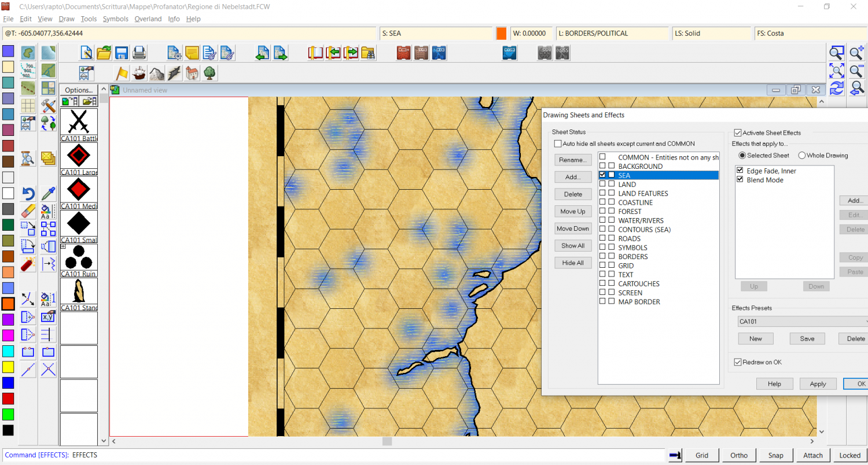The image size is (868, 465).
Task: Click the Zoom Extents arrows icon
Action: pos(837,71)
